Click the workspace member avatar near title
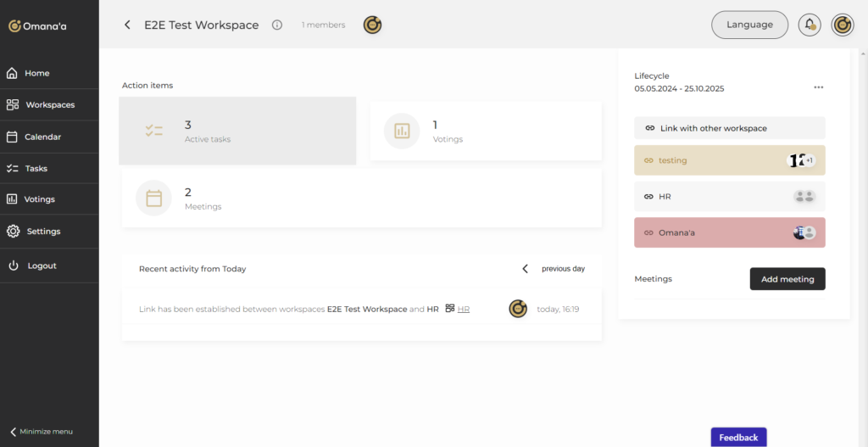The width and height of the screenshot is (868, 447). coord(372,25)
